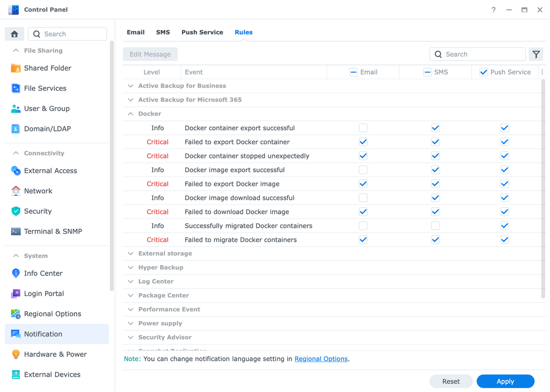The width and height of the screenshot is (550, 392).
Task: Open Terminal & SNMP icon
Action: (15, 231)
